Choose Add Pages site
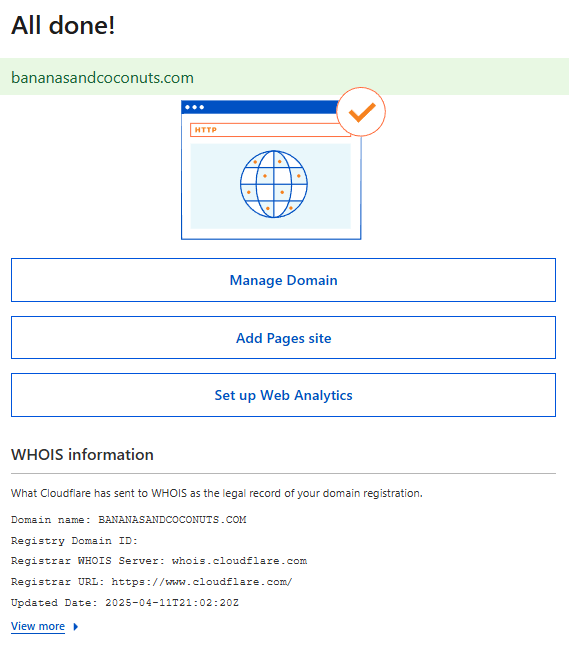Image resolution: width=569 pixels, height=645 pixels. click(x=283, y=338)
